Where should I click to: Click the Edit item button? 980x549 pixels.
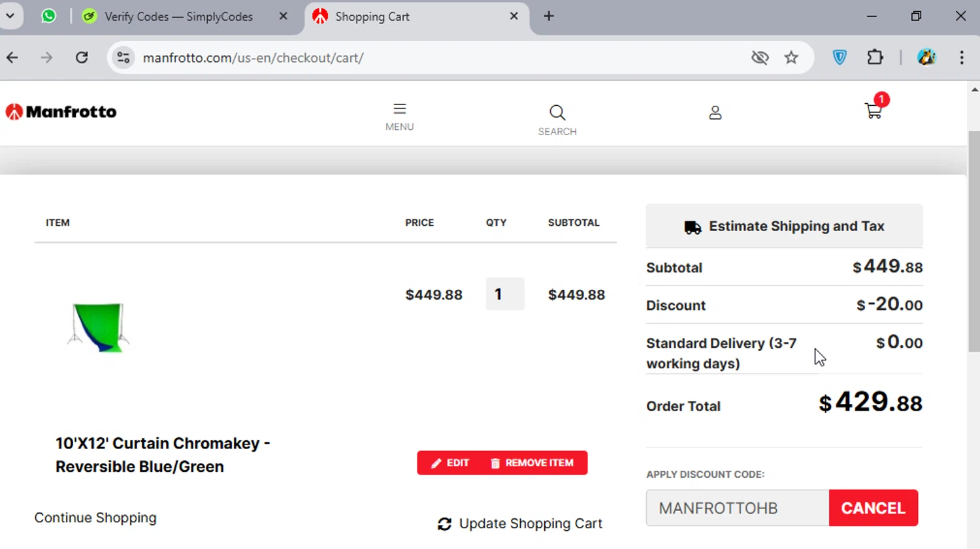(450, 463)
